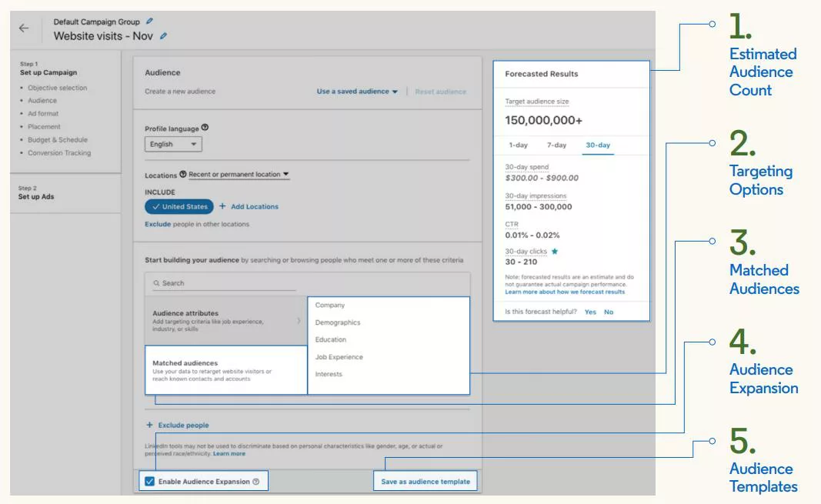The image size is (821, 504).
Task: Select the Job Experience targeting option
Action: (x=339, y=357)
